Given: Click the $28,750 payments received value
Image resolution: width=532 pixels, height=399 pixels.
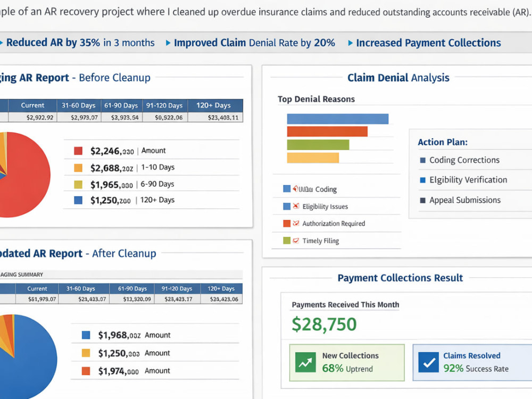Looking at the screenshot, I should [324, 324].
